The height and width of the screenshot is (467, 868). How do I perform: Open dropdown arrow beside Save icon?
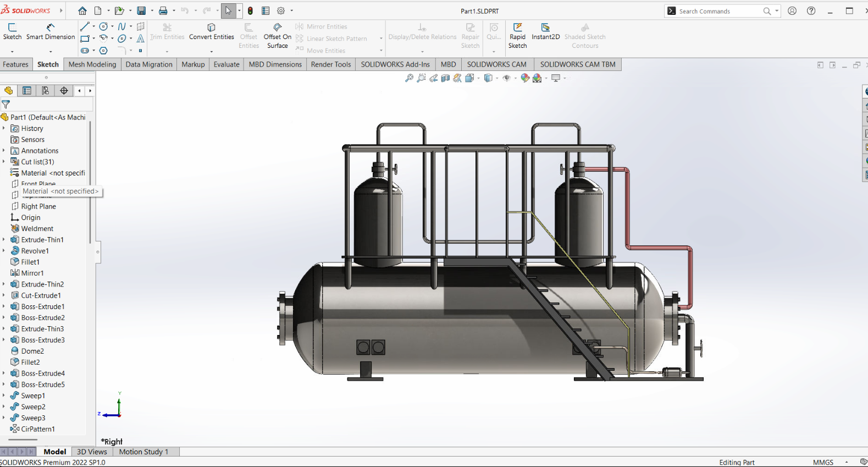click(x=151, y=10)
